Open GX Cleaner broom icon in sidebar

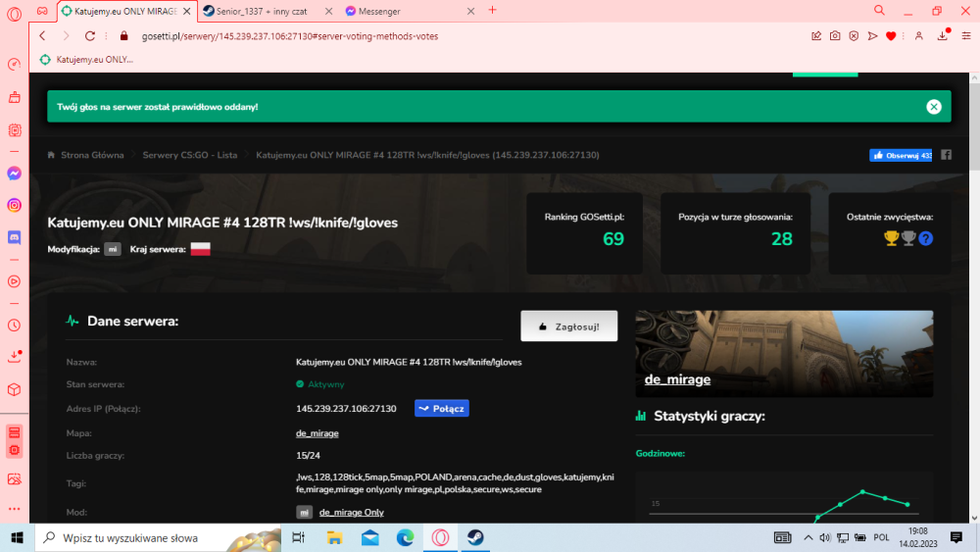pos(15,97)
